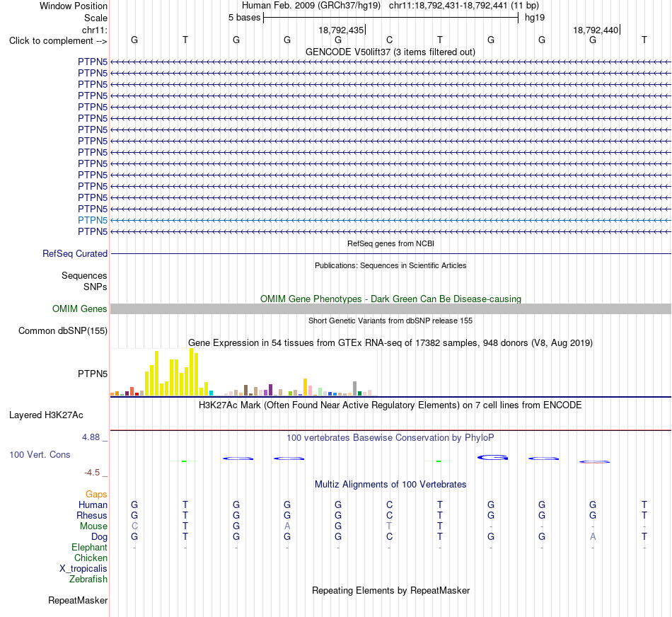Click the chr11: base position label
672x617 pixels.
tap(94, 30)
